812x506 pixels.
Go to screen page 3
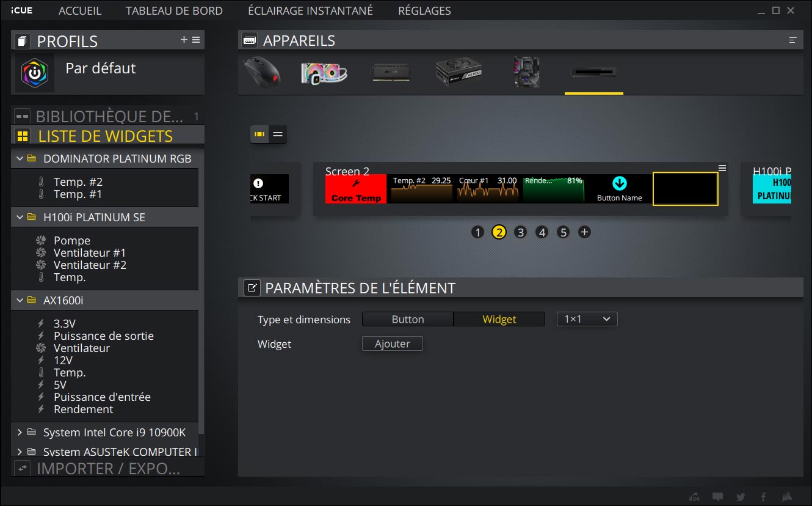(x=520, y=232)
